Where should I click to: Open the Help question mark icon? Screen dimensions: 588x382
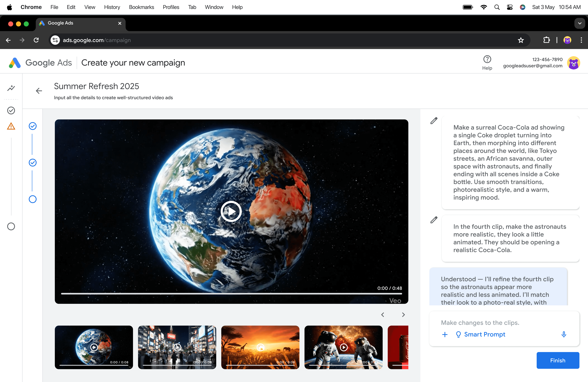click(487, 59)
